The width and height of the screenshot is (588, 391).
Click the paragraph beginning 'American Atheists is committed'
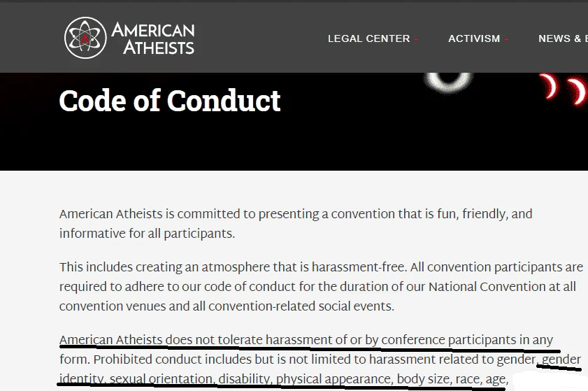296,224
